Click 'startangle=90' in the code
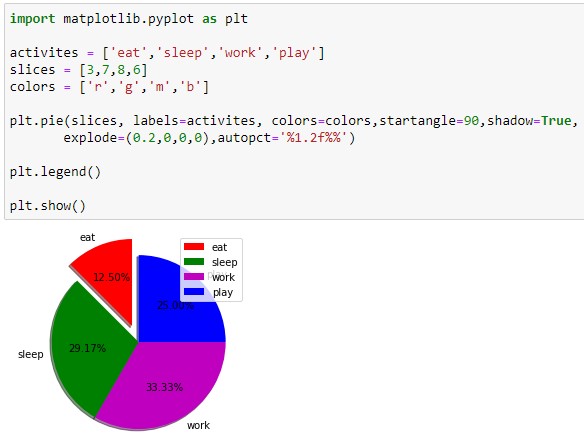Screen dimensions: 584x446 (x=429, y=121)
